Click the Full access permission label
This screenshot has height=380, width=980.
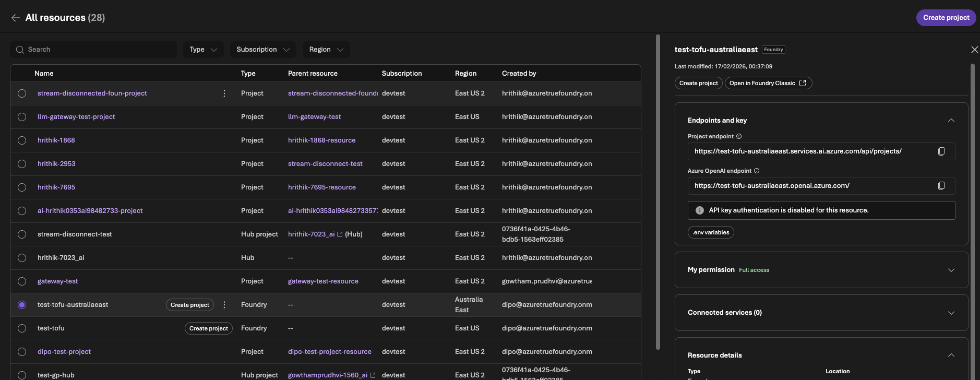[754, 270]
